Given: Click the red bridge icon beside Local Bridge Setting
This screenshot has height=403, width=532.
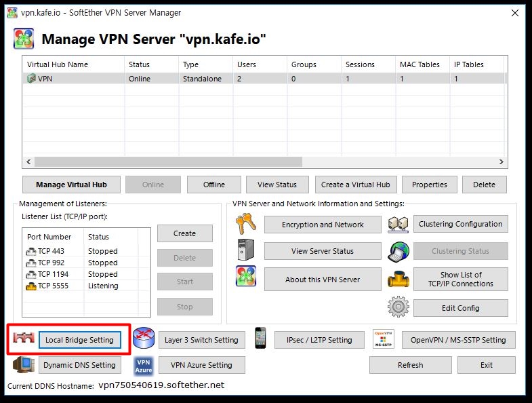Looking at the screenshot, I should coord(24,337).
